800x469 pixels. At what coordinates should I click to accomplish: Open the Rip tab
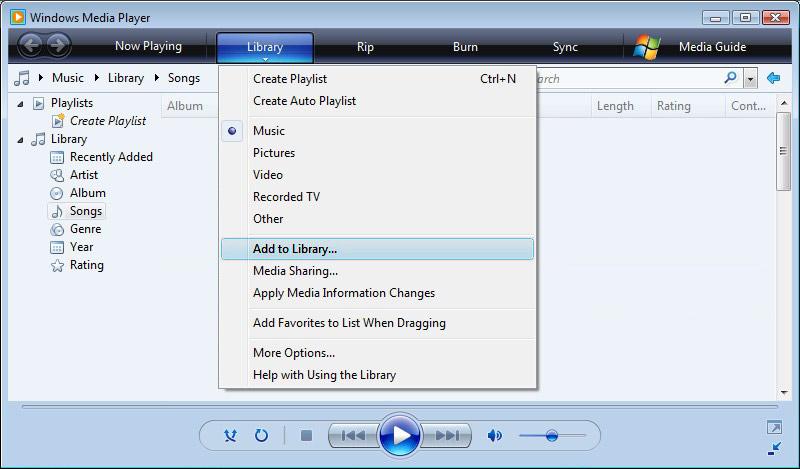365,46
